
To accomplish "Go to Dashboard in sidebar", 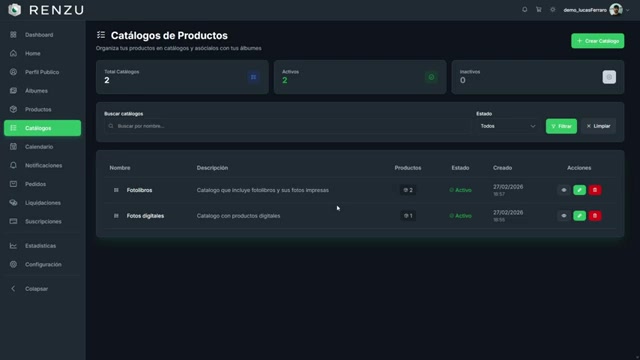I will coord(42,35).
